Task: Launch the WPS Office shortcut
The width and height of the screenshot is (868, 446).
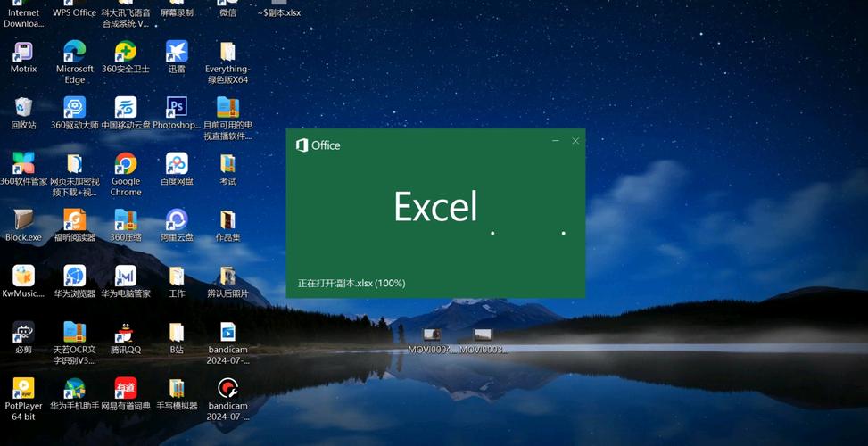Action: pos(75,10)
